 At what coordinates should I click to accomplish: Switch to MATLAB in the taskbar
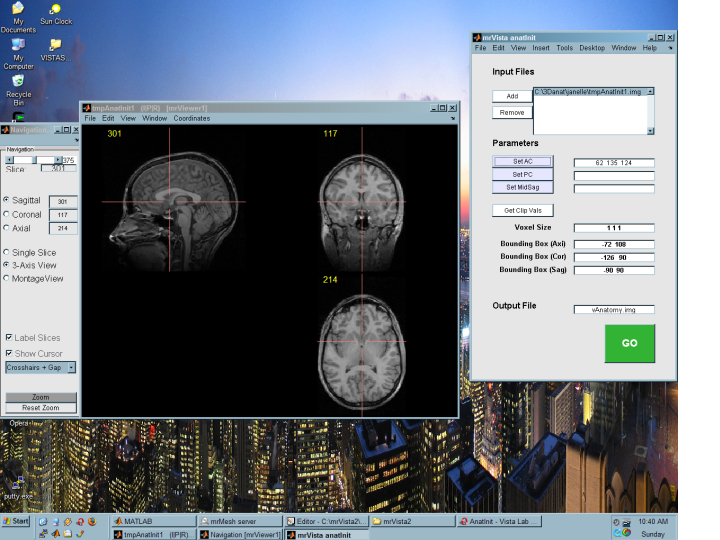coord(152,521)
